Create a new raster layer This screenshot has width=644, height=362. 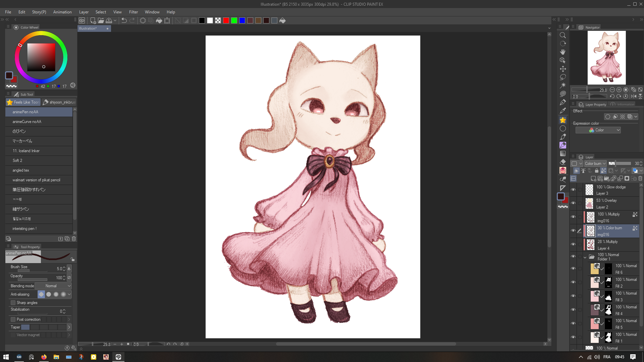(x=593, y=179)
